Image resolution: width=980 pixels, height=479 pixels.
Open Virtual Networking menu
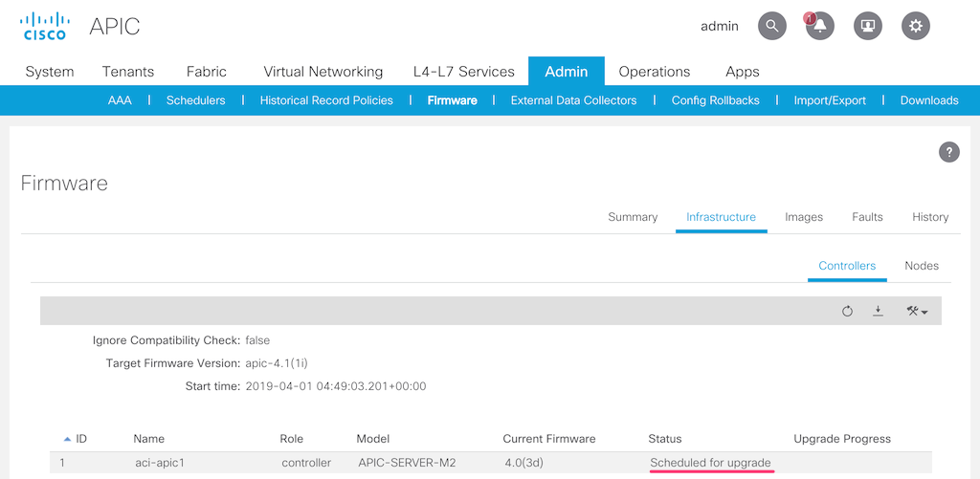click(323, 71)
